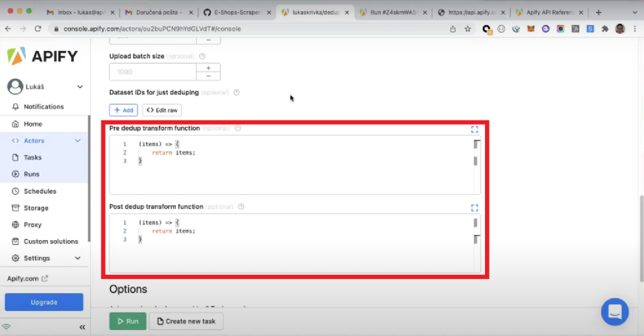Switch to the Run #Z4skmWAS tab

pos(393,13)
